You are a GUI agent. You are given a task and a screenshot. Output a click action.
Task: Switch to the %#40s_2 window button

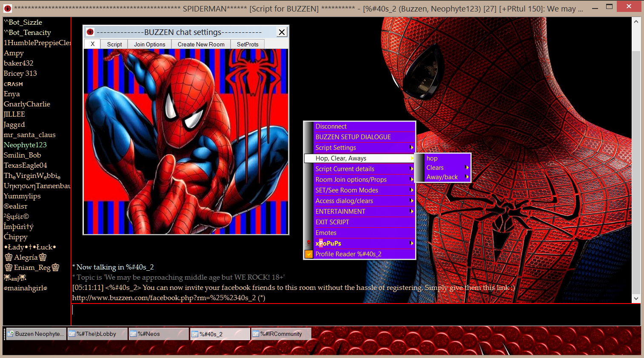[220, 334]
